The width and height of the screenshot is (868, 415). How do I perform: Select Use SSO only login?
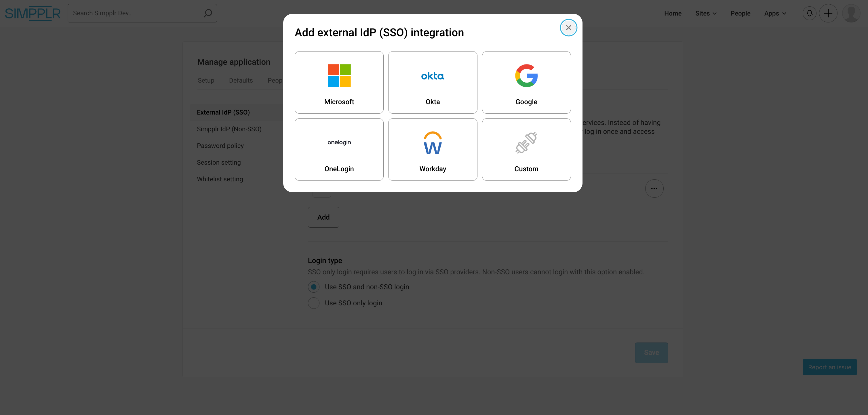click(313, 303)
